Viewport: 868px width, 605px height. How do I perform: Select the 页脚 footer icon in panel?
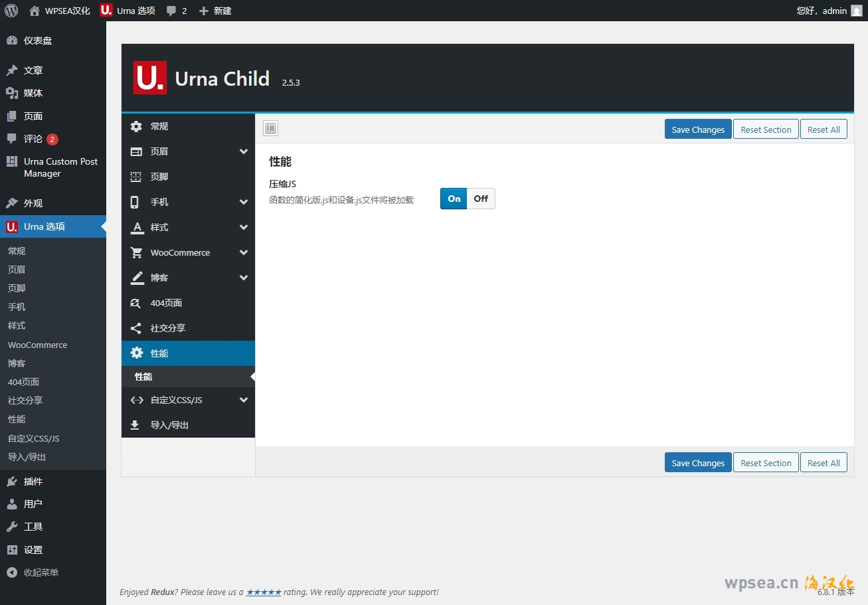(136, 177)
